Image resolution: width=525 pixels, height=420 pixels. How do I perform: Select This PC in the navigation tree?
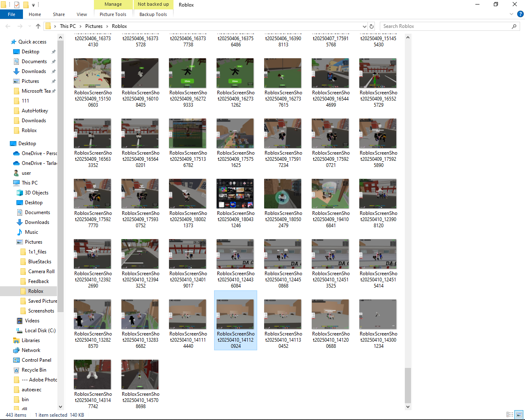pos(30,183)
